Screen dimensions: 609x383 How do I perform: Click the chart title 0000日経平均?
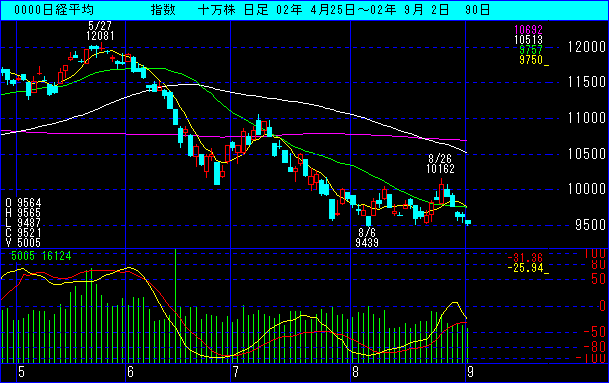coord(54,10)
